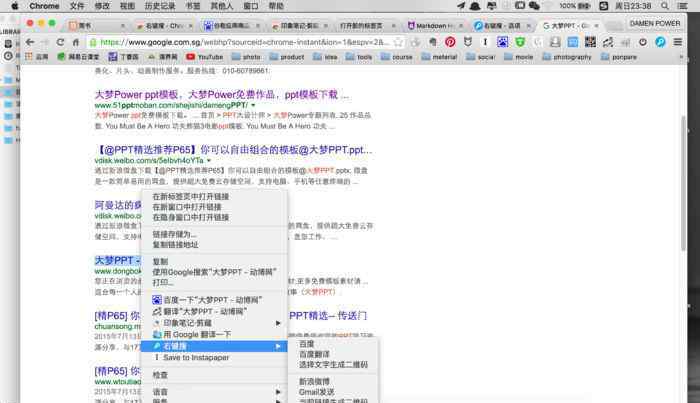Choose 百度一下"大梦PPT - 动博网" menu entry
Image resolution: width=700 pixels, height=403 pixels.
pos(214,299)
